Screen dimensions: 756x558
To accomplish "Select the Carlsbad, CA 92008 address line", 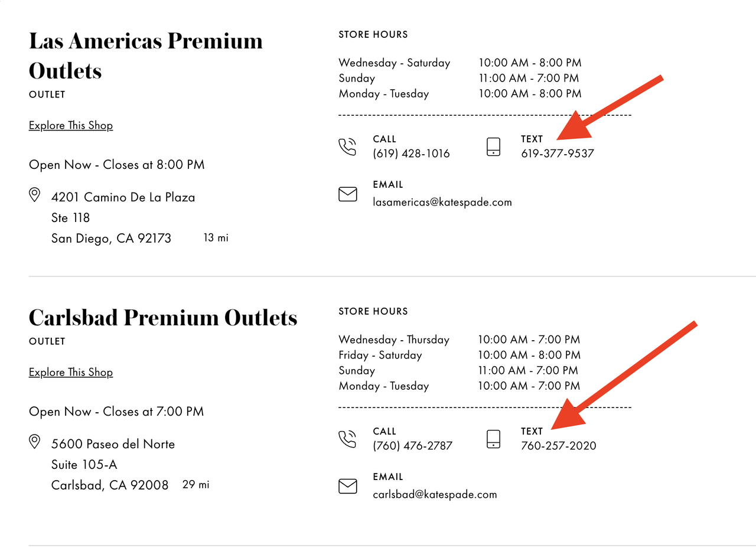I will tap(110, 485).
